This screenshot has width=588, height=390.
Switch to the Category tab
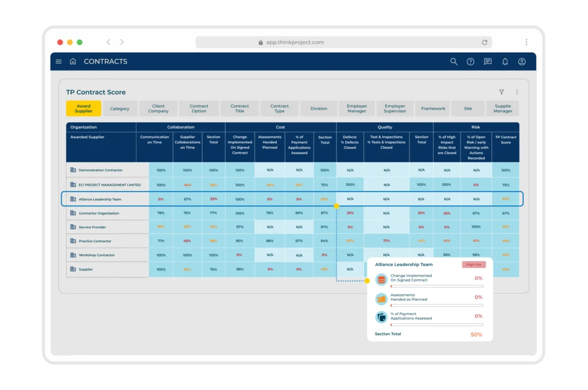coord(119,108)
